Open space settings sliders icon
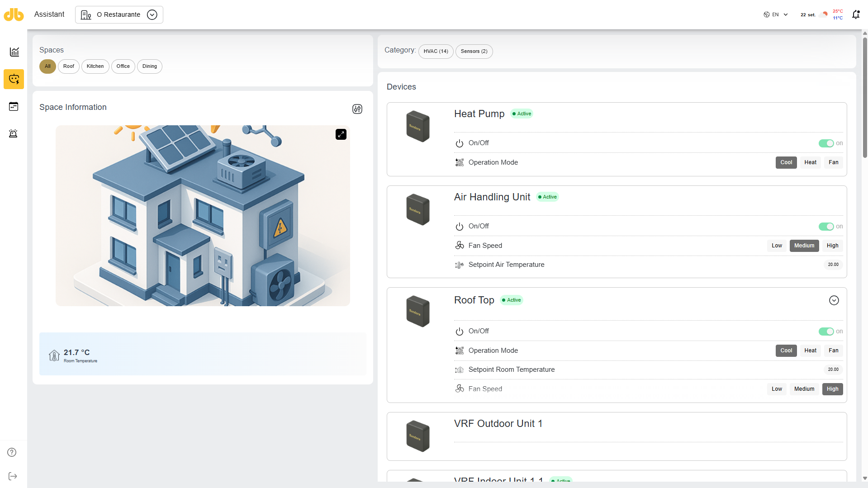Image resolution: width=868 pixels, height=488 pixels. pyautogui.click(x=357, y=109)
